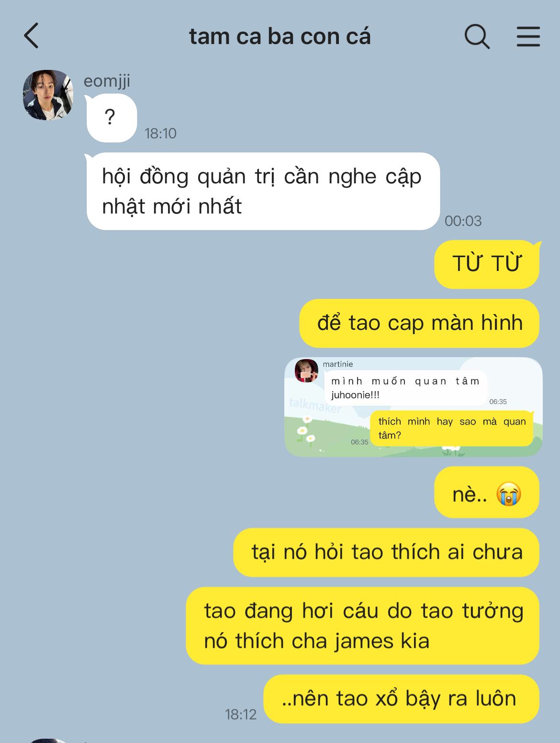View eomjji's profile avatar
The image size is (560, 743).
pos(48,95)
